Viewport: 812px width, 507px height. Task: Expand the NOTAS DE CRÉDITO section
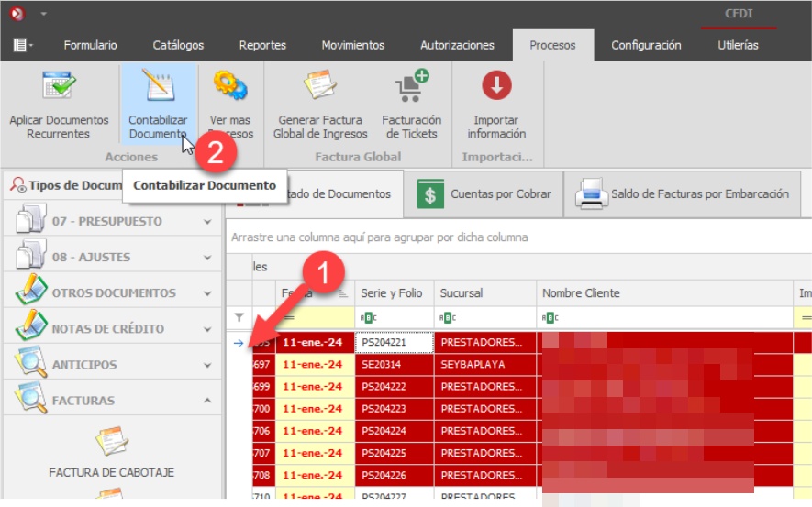(x=207, y=329)
